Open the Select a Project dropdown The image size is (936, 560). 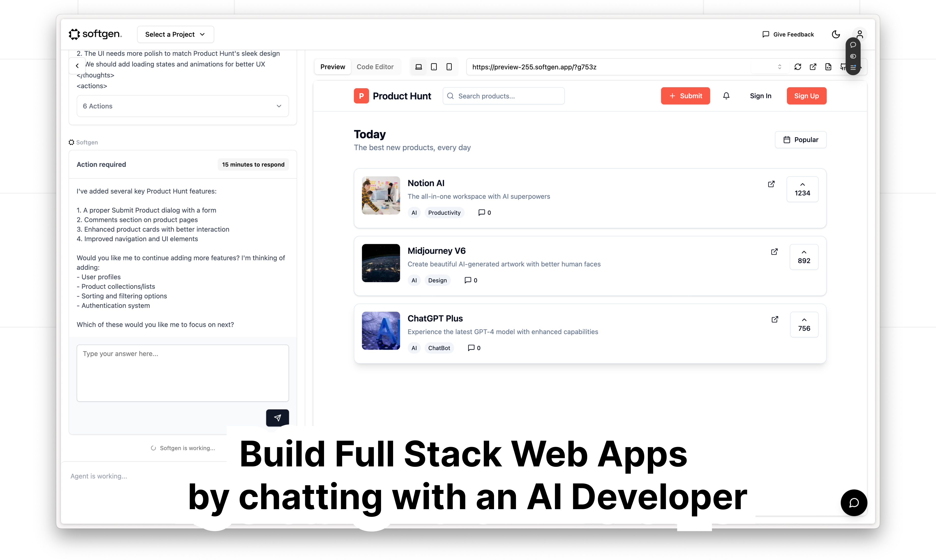(175, 34)
